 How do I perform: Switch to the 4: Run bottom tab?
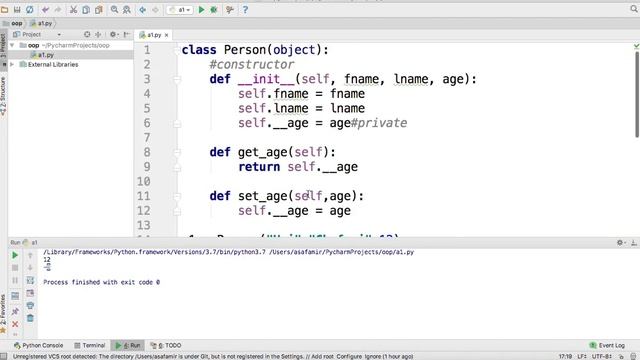[x=128, y=345]
